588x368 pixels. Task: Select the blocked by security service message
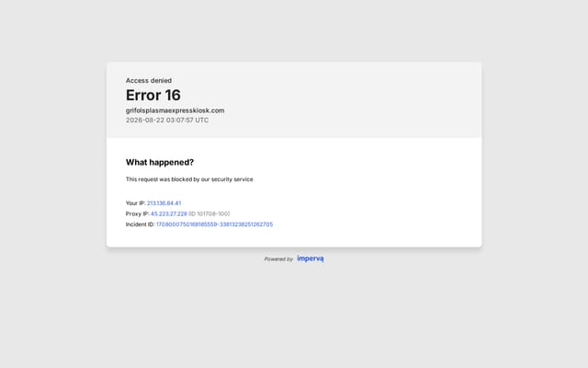click(x=189, y=179)
